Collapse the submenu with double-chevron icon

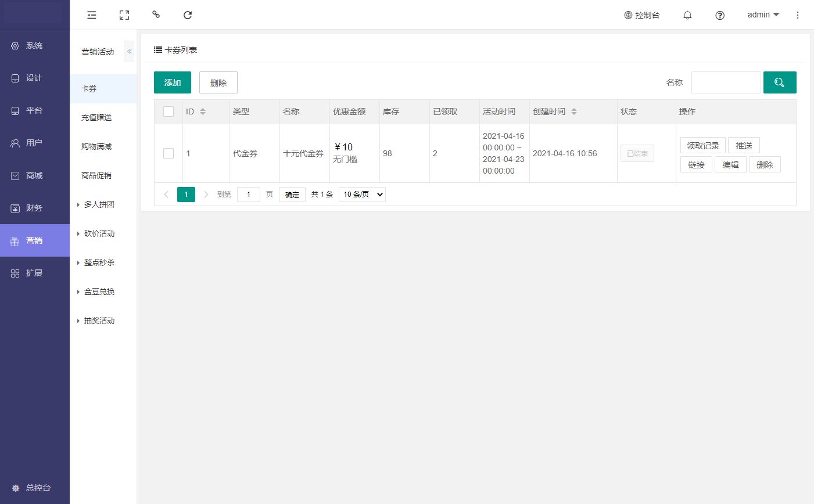point(129,51)
